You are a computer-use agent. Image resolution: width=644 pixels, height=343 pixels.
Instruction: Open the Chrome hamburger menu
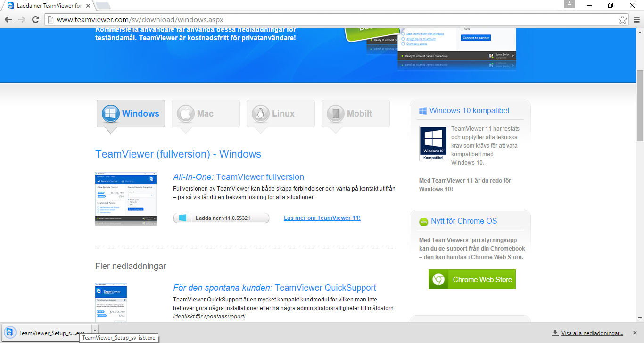point(636,19)
